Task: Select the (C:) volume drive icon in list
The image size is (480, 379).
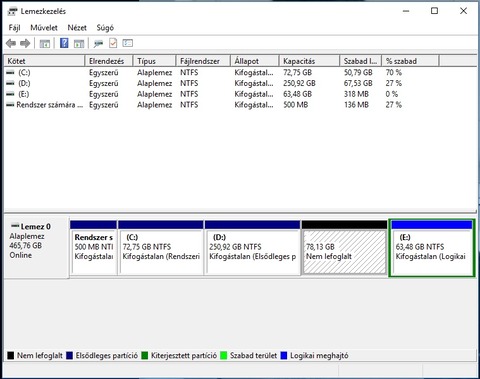Action: pyautogui.click(x=11, y=72)
